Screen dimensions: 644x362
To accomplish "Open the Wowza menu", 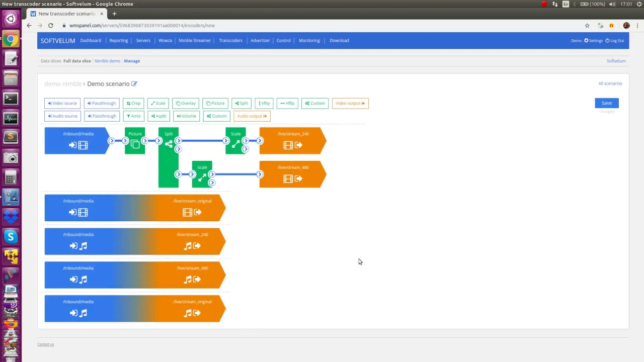I will pos(165,40).
